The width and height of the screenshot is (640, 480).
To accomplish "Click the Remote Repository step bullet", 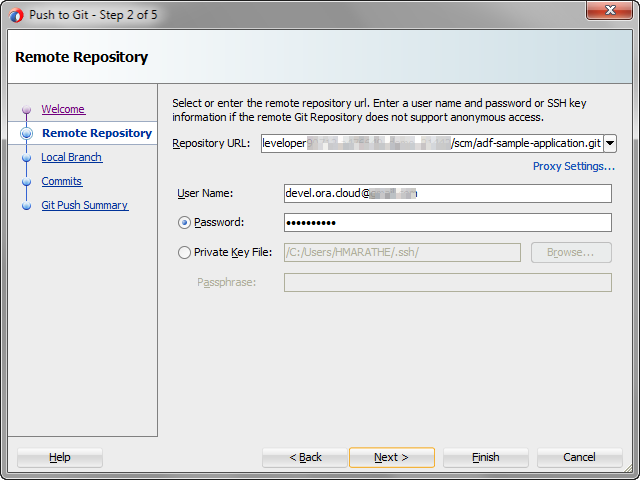I will [27, 133].
